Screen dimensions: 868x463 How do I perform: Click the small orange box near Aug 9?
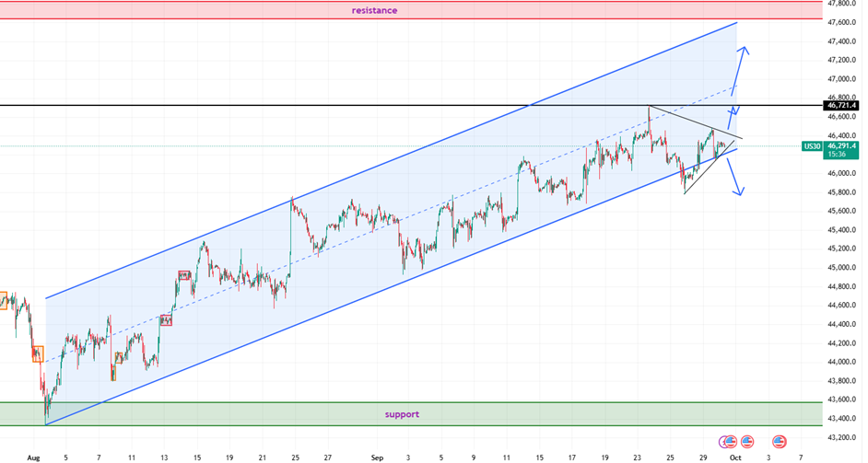118,359
